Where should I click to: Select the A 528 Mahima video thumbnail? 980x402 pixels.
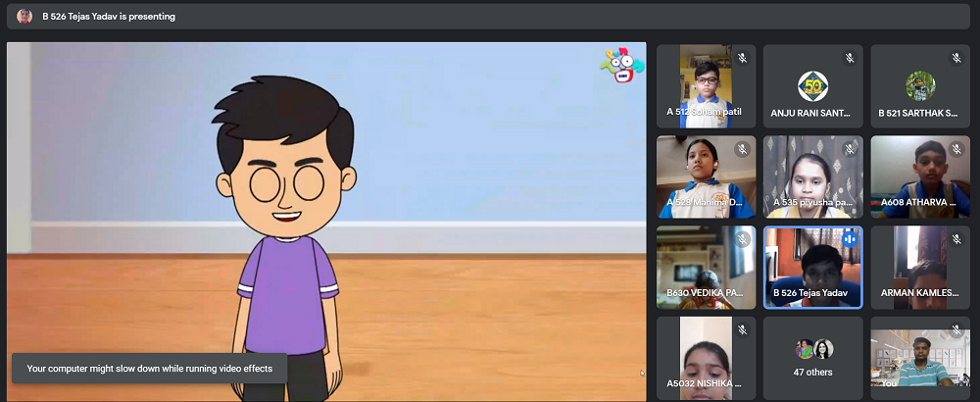click(705, 176)
